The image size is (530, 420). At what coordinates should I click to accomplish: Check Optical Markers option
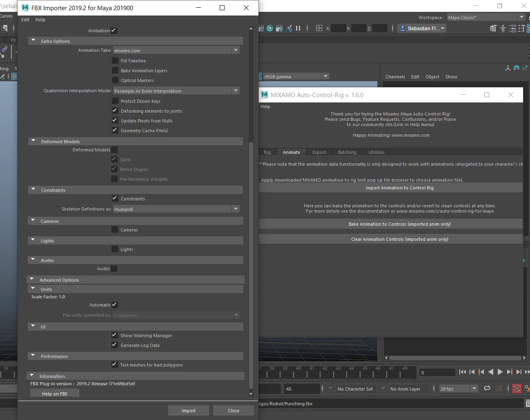(x=115, y=80)
